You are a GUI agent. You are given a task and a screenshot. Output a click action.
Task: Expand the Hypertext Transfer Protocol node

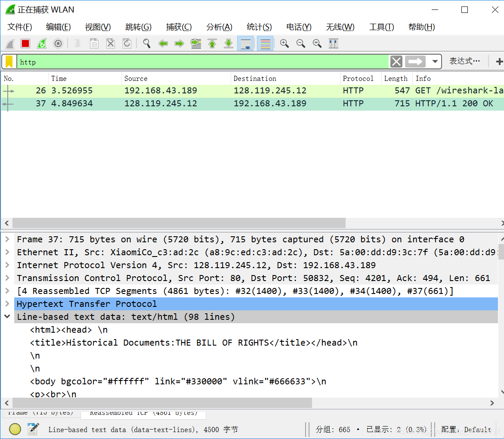pyautogui.click(x=7, y=303)
